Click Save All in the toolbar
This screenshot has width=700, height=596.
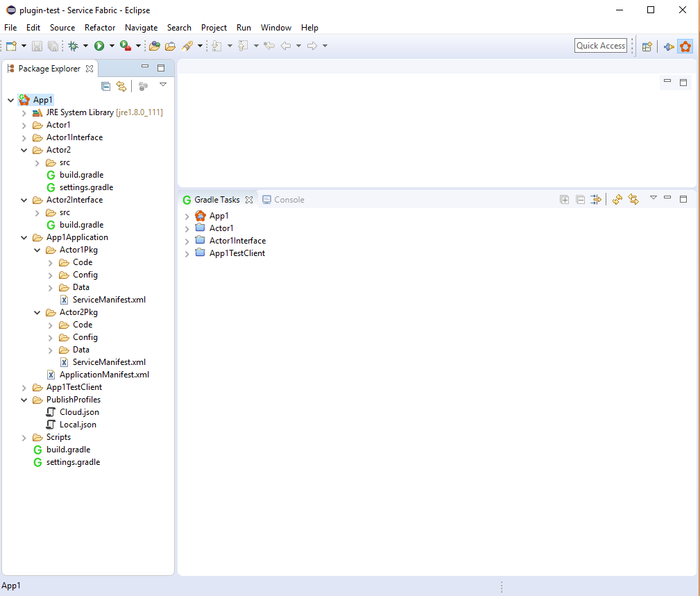tap(53, 45)
